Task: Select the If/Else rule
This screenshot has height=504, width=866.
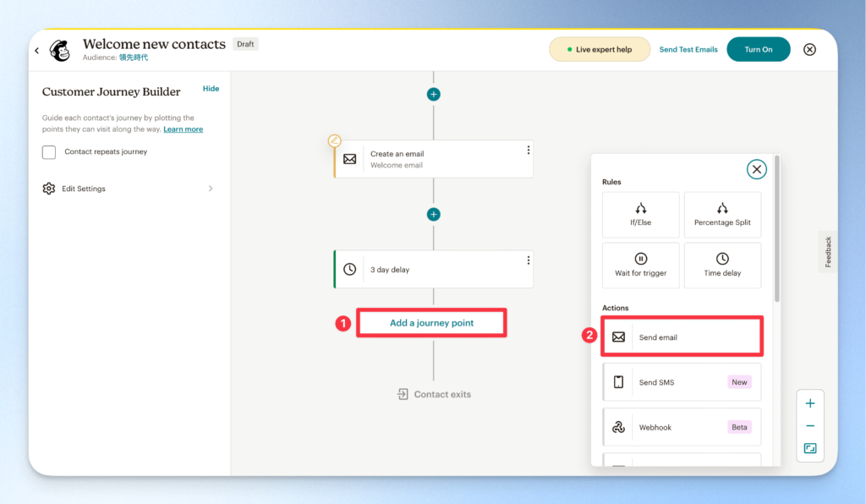Action: [641, 215]
